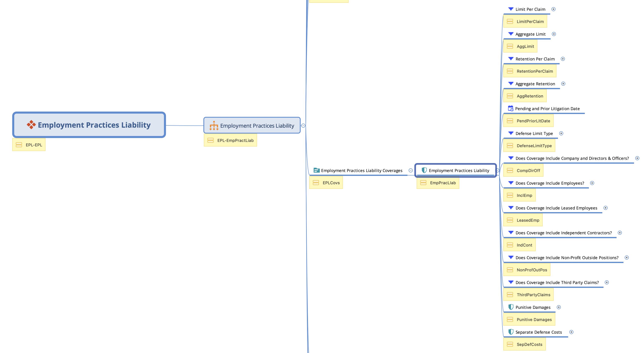Screen dimensions: 644x353
Task: Click the teal folder icon beside Employment Practices Liability Coverages
Action: pyautogui.click(x=316, y=170)
